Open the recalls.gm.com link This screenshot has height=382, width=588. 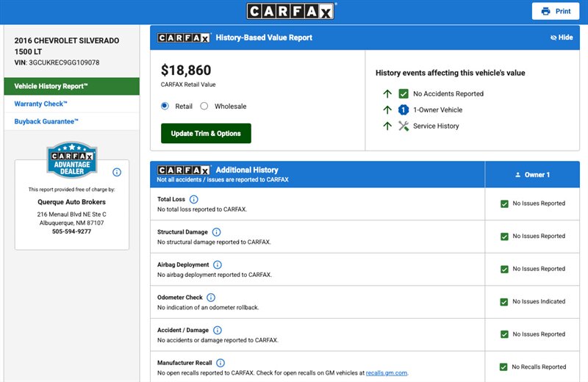[x=386, y=373]
